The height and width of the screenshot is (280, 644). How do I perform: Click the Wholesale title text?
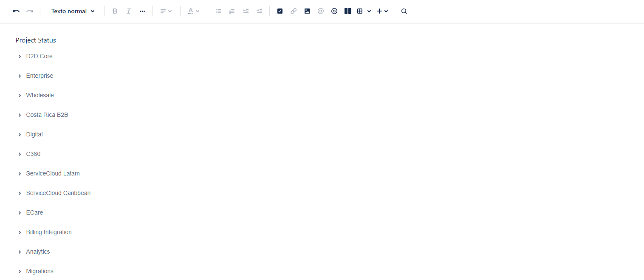coord(40,95)
